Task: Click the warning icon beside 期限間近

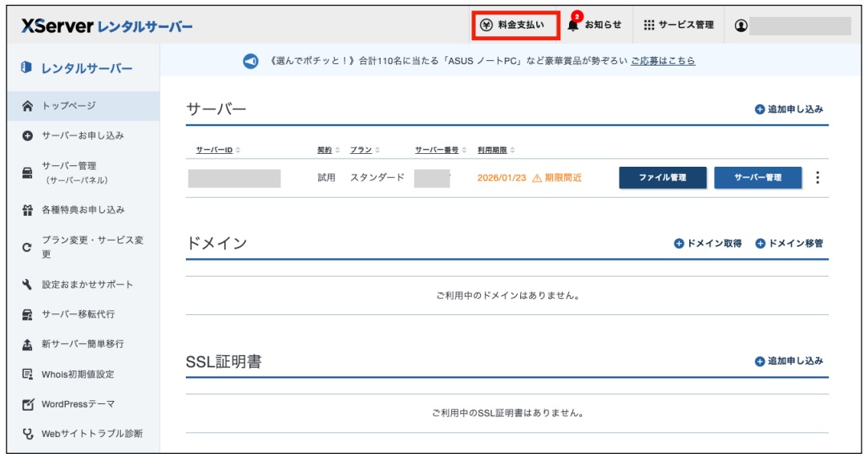Action: click(x=537, y=178)
